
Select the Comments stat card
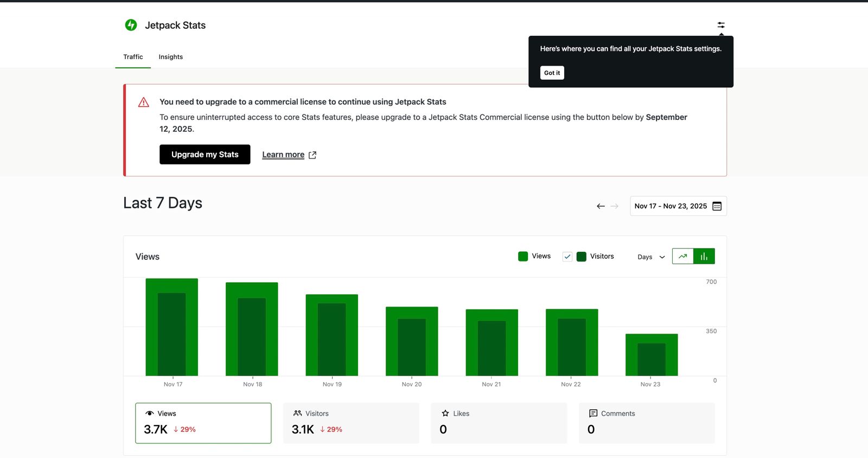pyautogui.click(x=647, y=423)
